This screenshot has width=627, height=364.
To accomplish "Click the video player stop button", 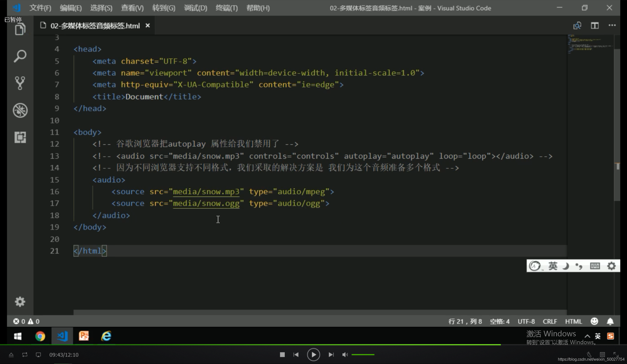I will (282, 354).
